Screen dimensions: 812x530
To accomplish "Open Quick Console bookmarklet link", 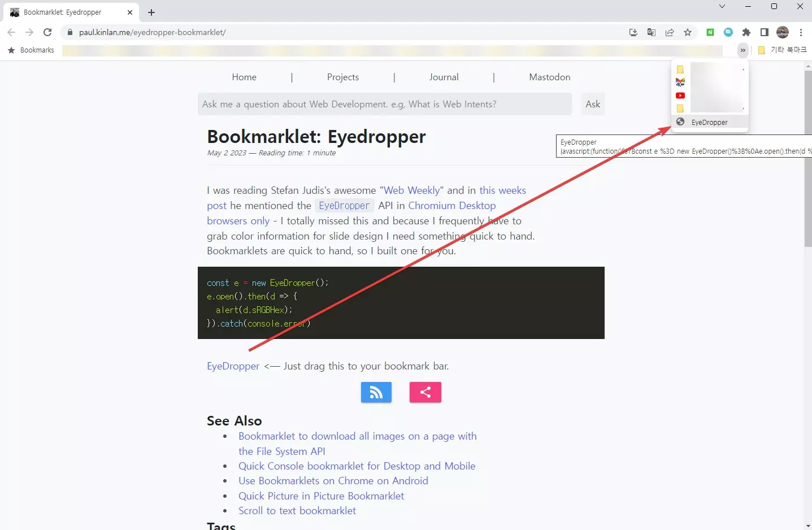I will click(357, 466).
